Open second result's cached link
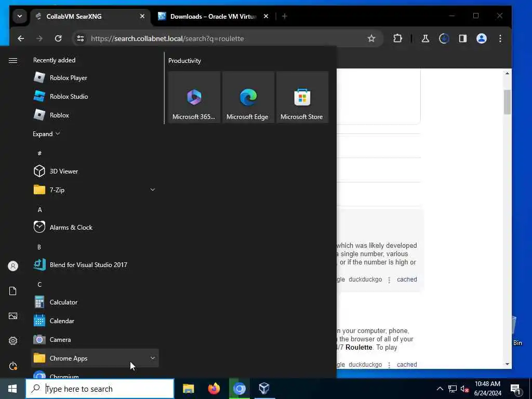The height and width of the screenshot is (399, 532). pos(407,365)
